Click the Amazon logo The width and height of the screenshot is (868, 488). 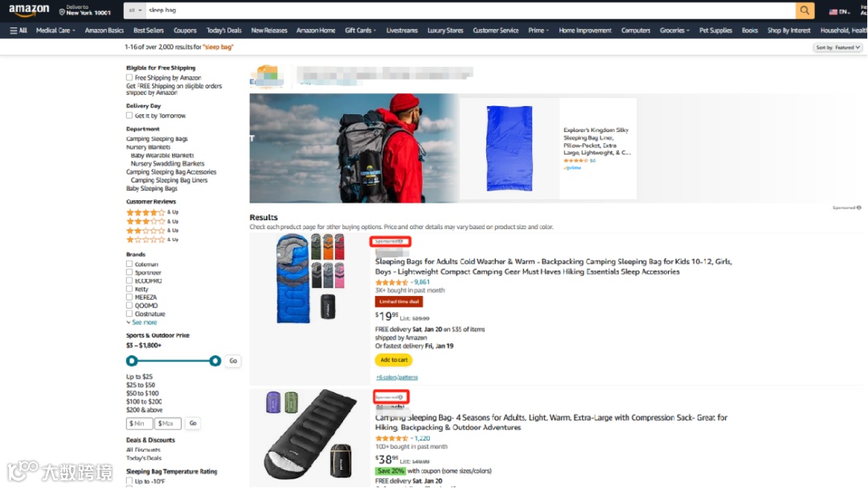(29, 10)
